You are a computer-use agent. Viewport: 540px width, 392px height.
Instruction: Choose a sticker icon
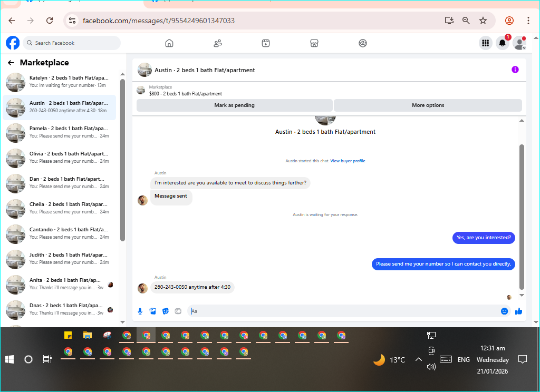(x=165, y=311)
